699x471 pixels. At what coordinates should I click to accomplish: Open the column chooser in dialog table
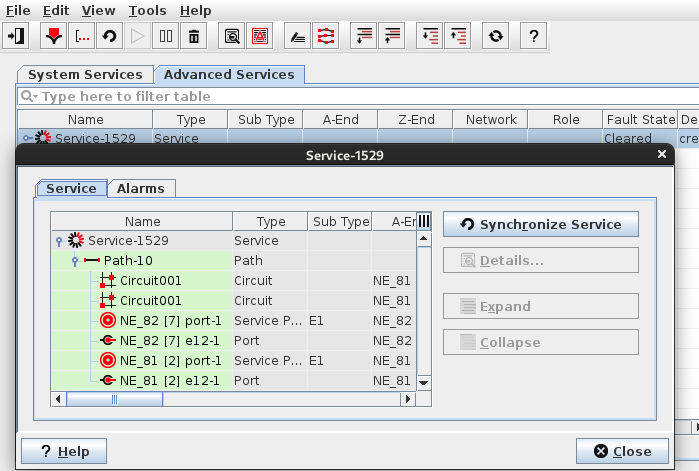423,221
